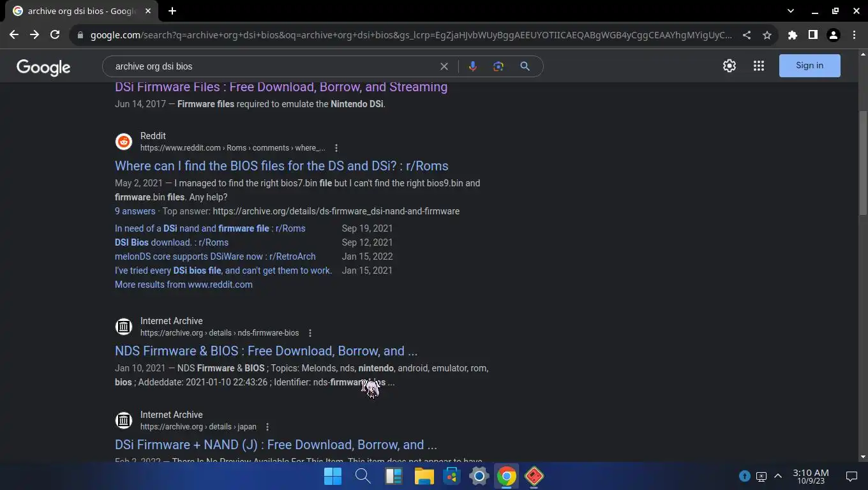
Task: Share this page from address bar
Action: pos(747,35)
